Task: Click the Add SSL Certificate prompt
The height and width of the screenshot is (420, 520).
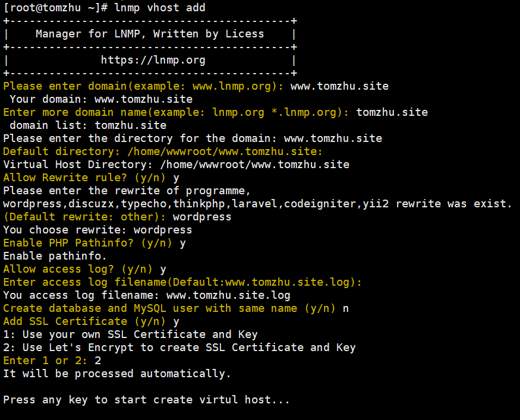Action: [84, 321]
